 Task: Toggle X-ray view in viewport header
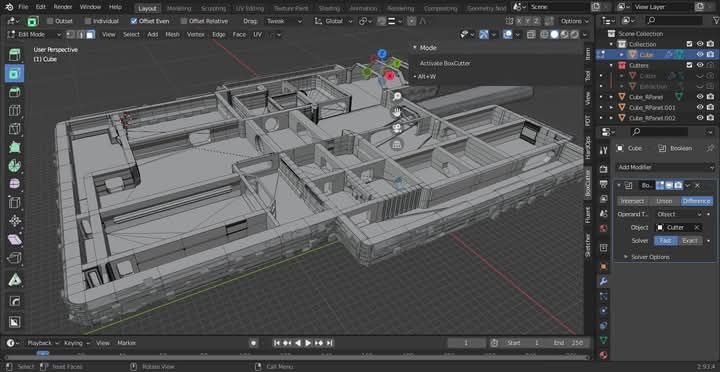coord(531,34)
